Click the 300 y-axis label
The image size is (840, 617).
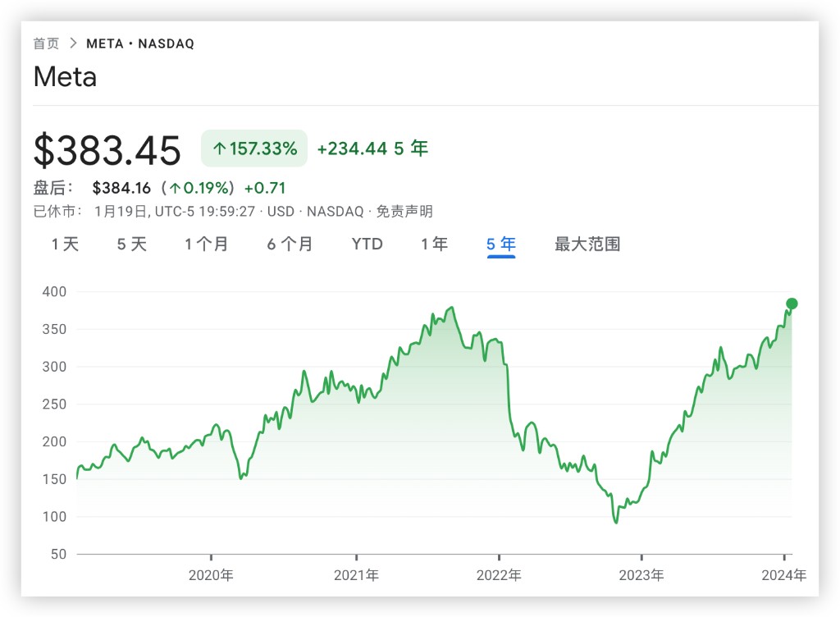pos(54,367)
